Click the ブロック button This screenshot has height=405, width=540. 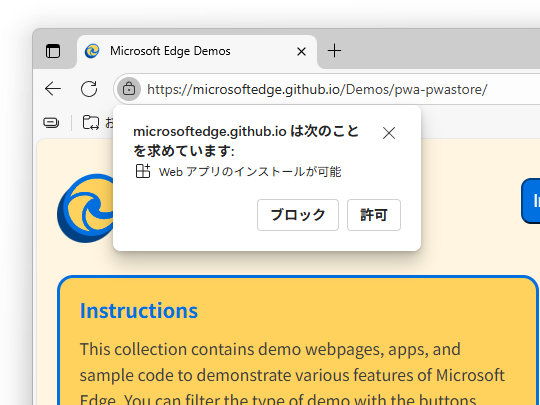click(298, 215)
